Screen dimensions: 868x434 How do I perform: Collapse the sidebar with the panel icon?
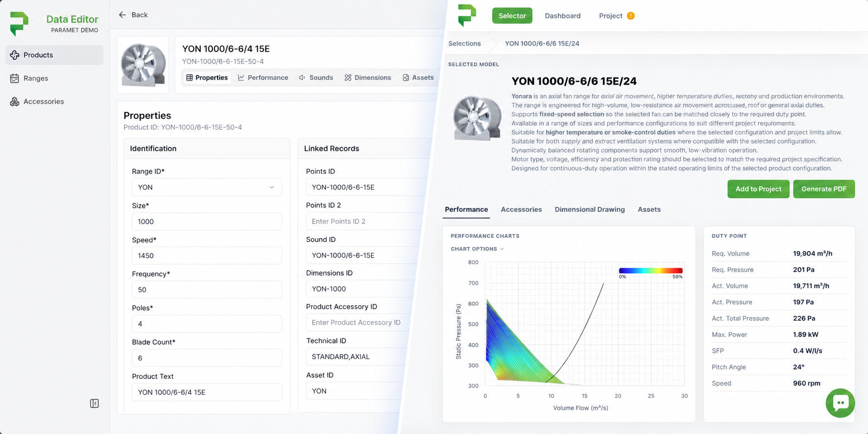coord(94,403)
